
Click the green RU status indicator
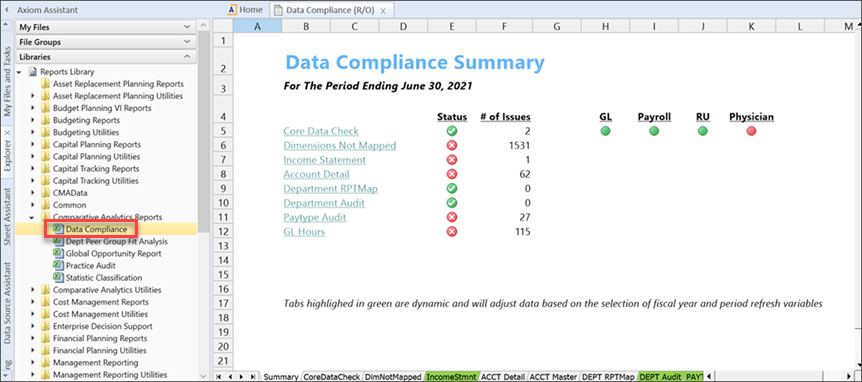pos(703,131)
